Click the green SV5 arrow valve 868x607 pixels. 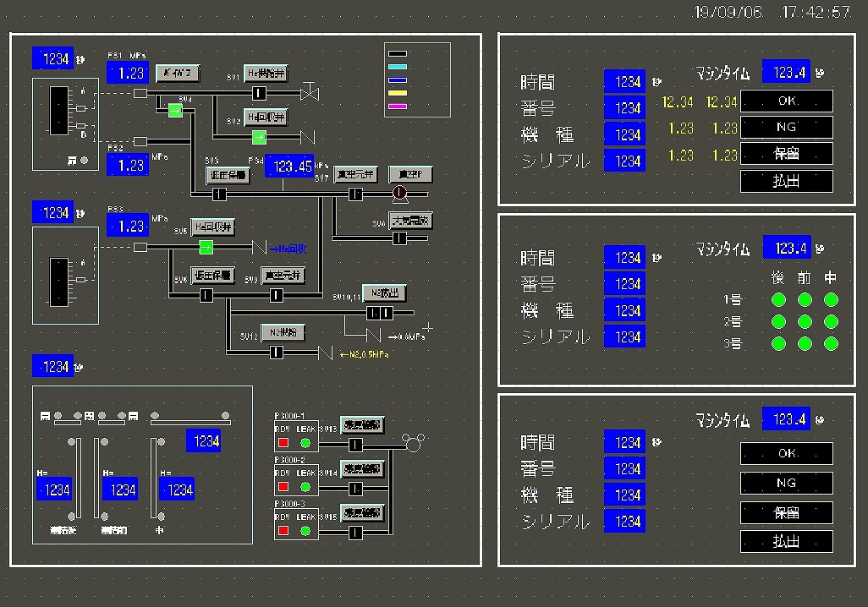pyautogui.click(x=206, y=247)
